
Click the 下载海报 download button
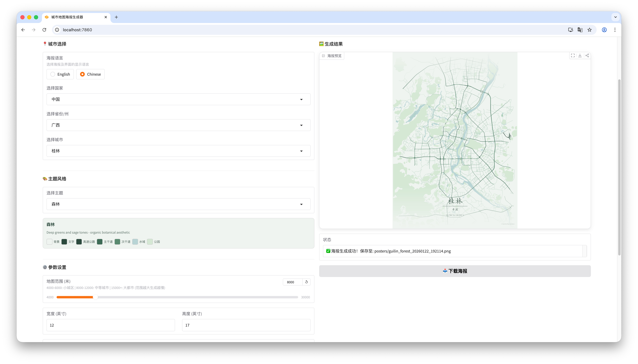point(455,271)
